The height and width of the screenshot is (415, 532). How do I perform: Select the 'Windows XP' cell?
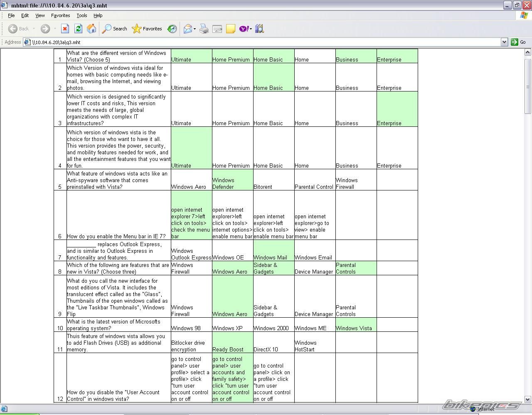233,325
